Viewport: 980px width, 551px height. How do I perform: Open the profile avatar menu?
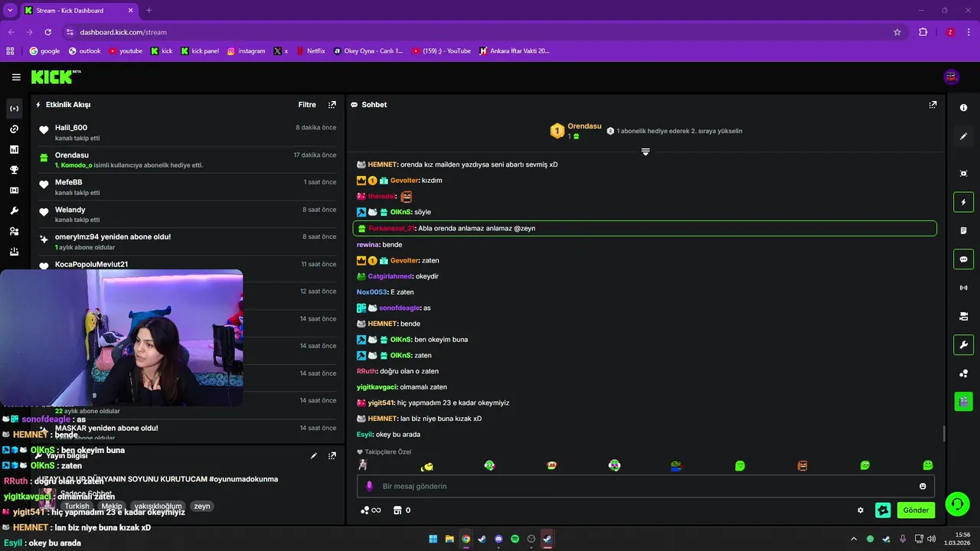tap(952, 77)
